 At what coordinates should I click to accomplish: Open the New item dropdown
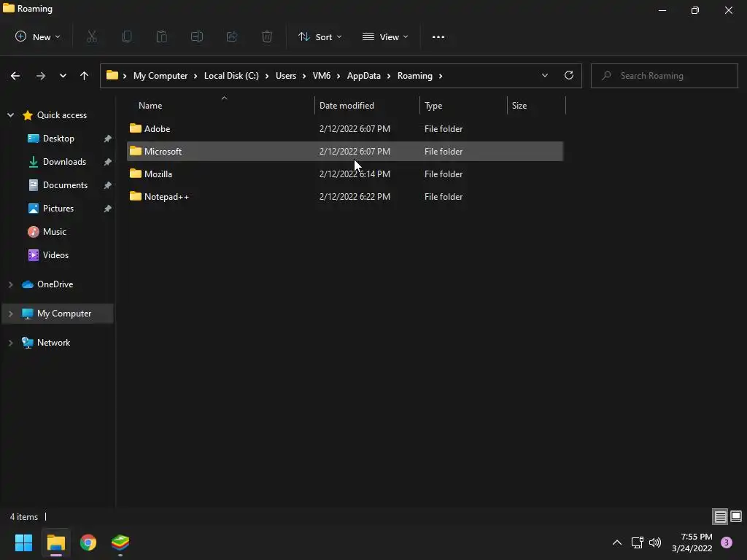[38, 36]
